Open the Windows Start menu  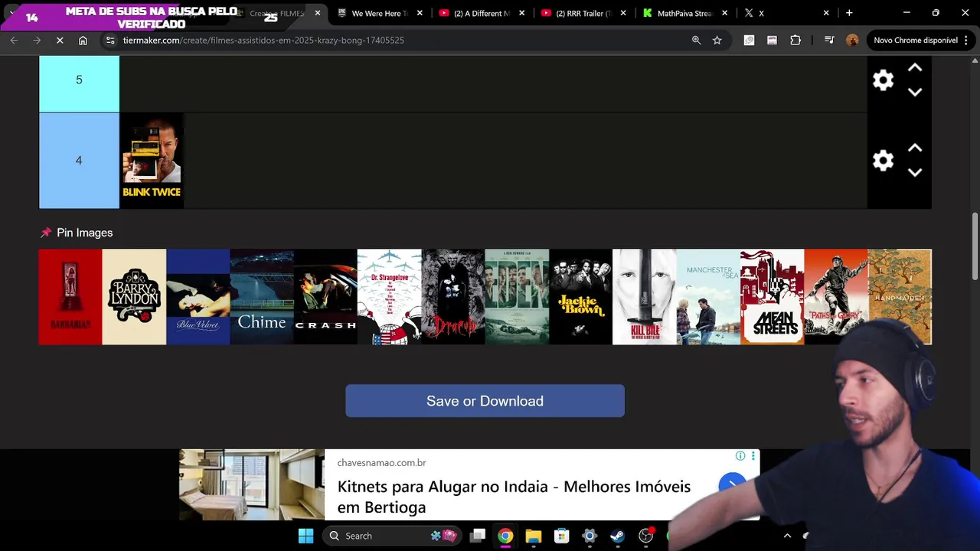point(305,536)
